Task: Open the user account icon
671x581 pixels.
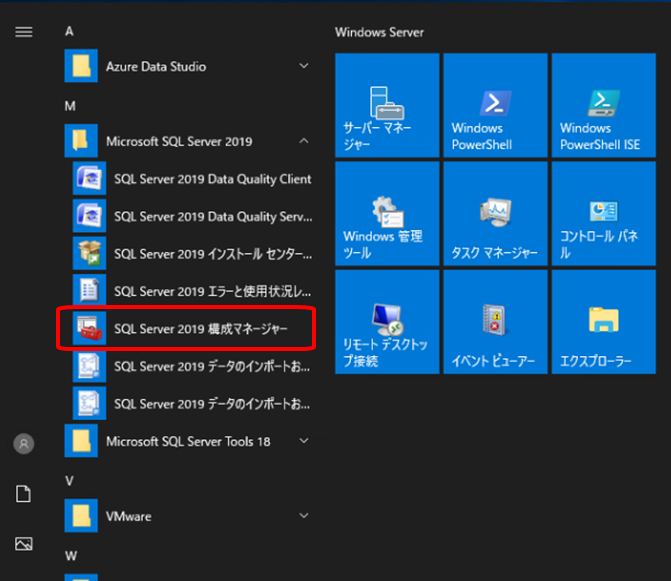Action: point(24,444)
